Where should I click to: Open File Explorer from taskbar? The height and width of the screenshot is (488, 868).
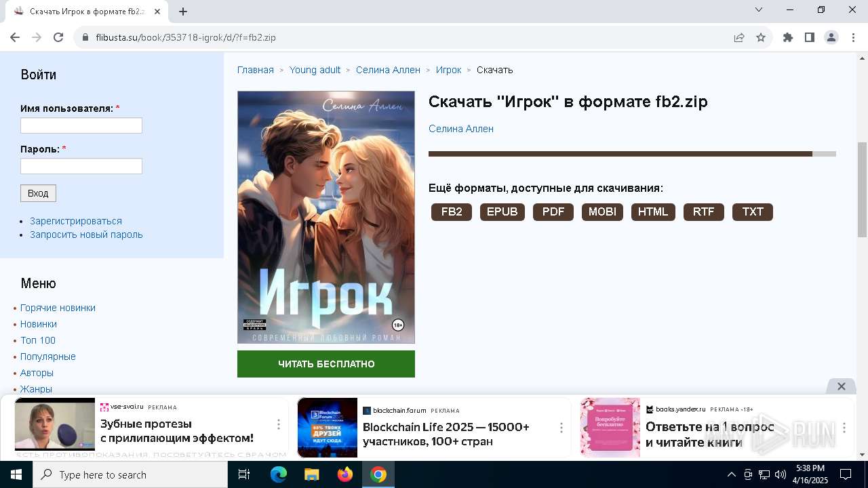311,474
